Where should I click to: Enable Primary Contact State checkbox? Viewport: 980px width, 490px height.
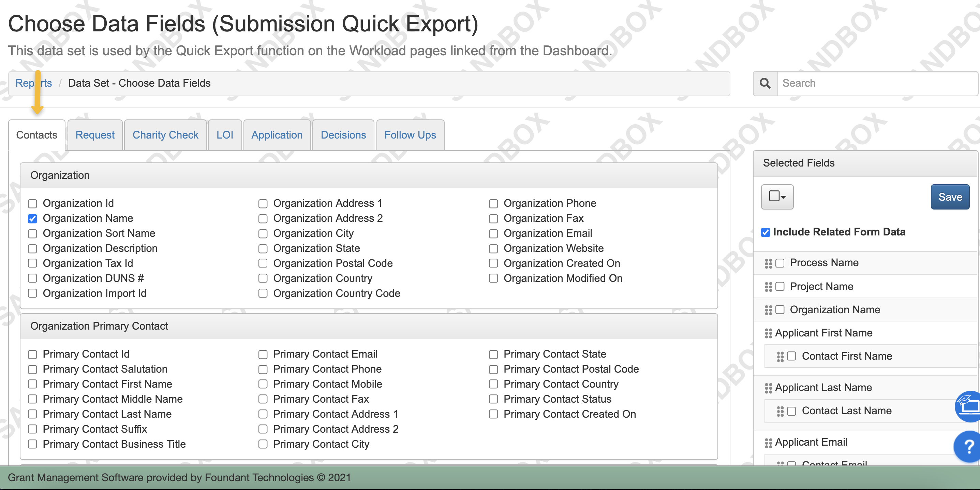pyautogui.click(x=493, y=355)
